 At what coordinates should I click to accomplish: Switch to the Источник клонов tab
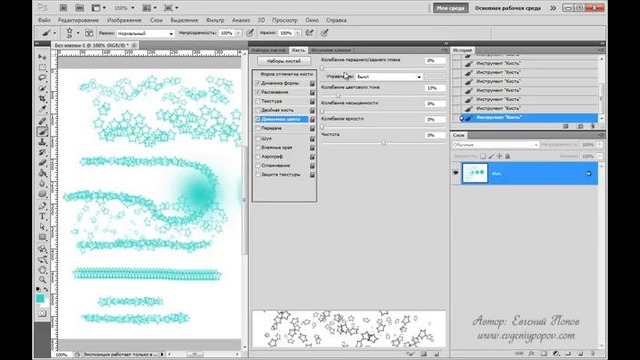click(x=331, y=50)
